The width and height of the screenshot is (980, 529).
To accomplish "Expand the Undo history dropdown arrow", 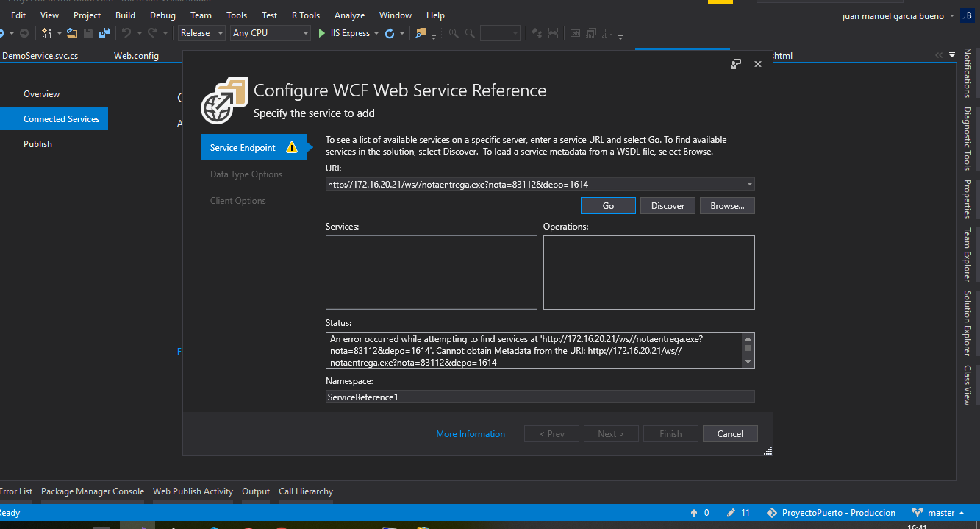I will click(138, 33).
